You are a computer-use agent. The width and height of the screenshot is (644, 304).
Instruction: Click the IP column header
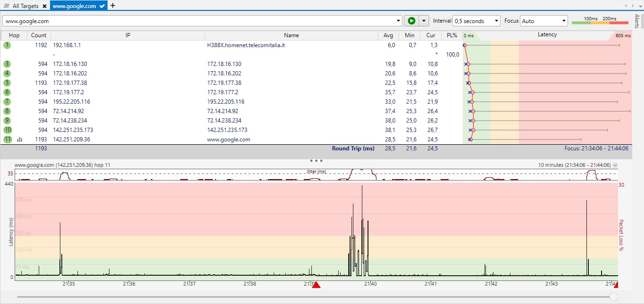128,35
